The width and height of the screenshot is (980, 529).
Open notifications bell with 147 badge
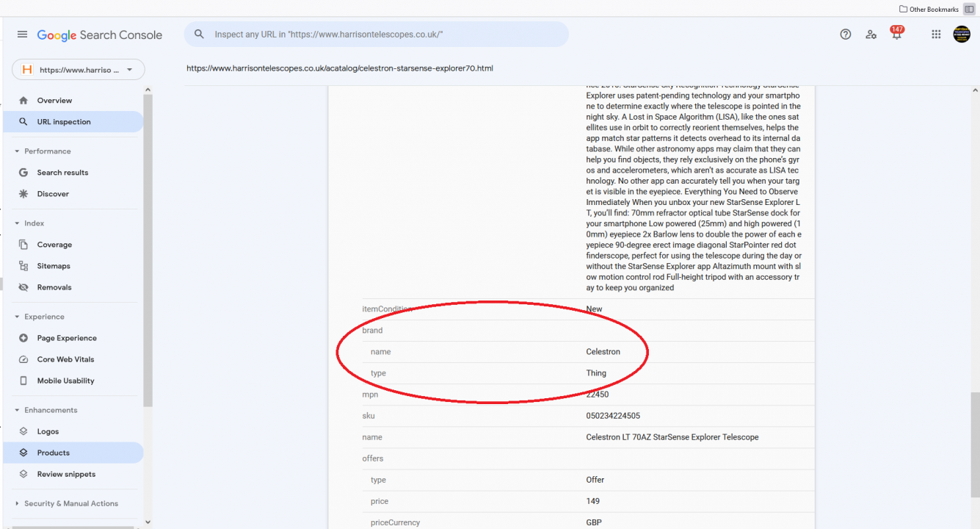click(896, 35)
